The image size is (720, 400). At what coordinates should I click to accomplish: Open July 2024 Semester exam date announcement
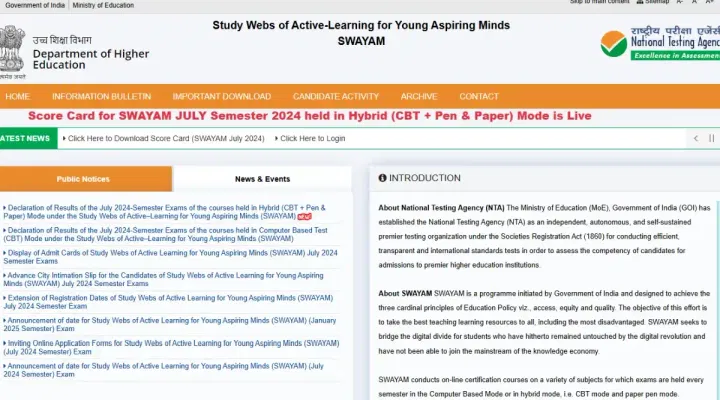[163, 370]
